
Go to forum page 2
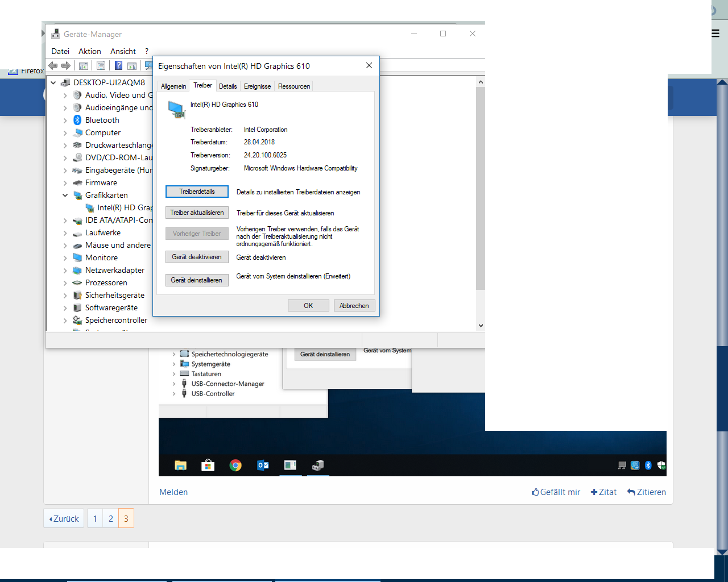pyautogui.click(x=111, y=518)
